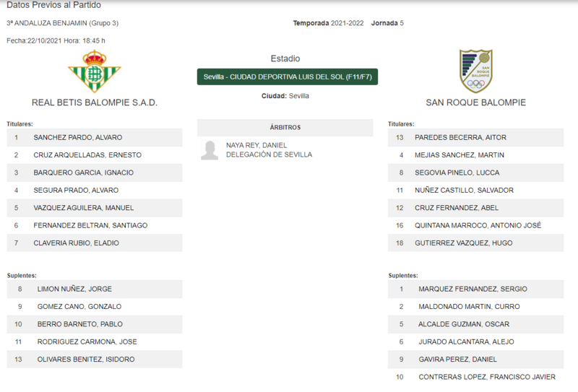
Task: Click the San Roque Balompie shield logo
Action: tap(475, 71)
